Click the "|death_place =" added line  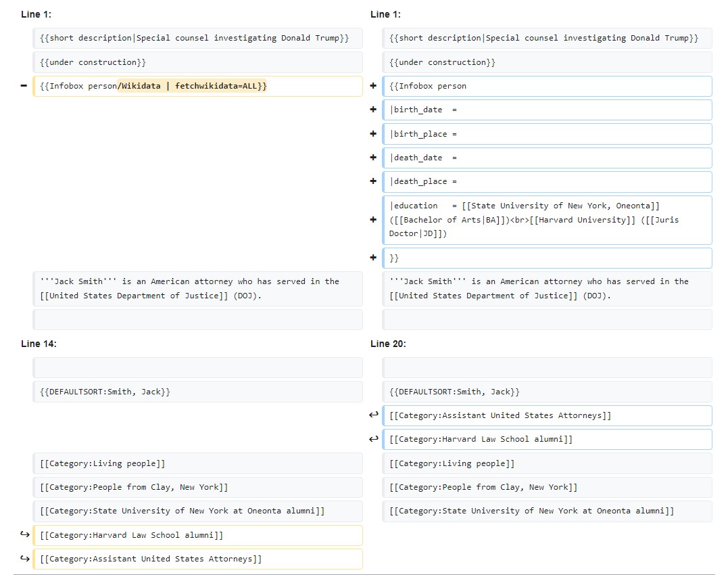pyautogui.click(x=548, y=181)
